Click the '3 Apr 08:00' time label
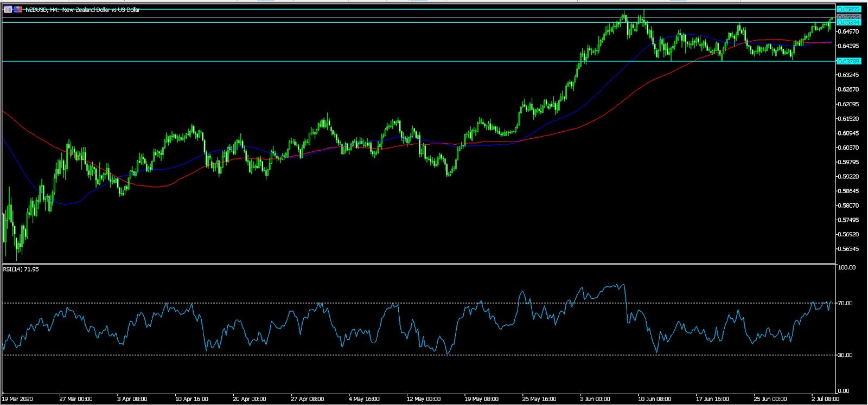This screenshot has height=405, width=868. [x=132, y=399]
